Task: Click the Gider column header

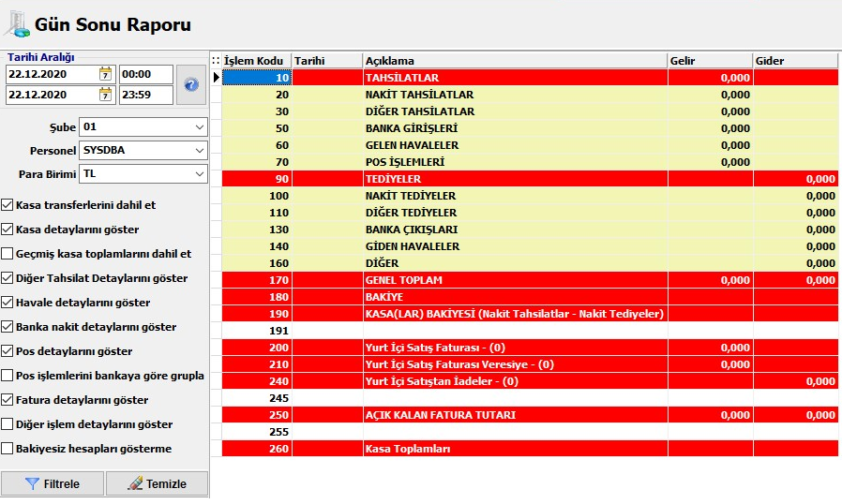Action: [x=795, y=61]
